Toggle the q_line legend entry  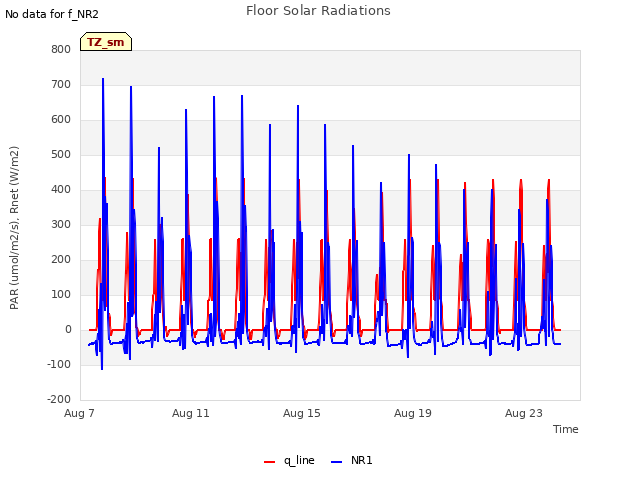tap(289, 460)
